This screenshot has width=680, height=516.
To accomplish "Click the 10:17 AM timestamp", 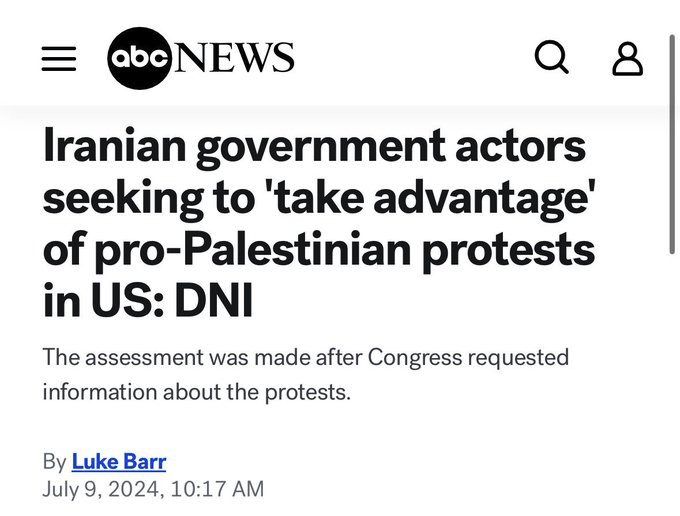I will [217, 489].
